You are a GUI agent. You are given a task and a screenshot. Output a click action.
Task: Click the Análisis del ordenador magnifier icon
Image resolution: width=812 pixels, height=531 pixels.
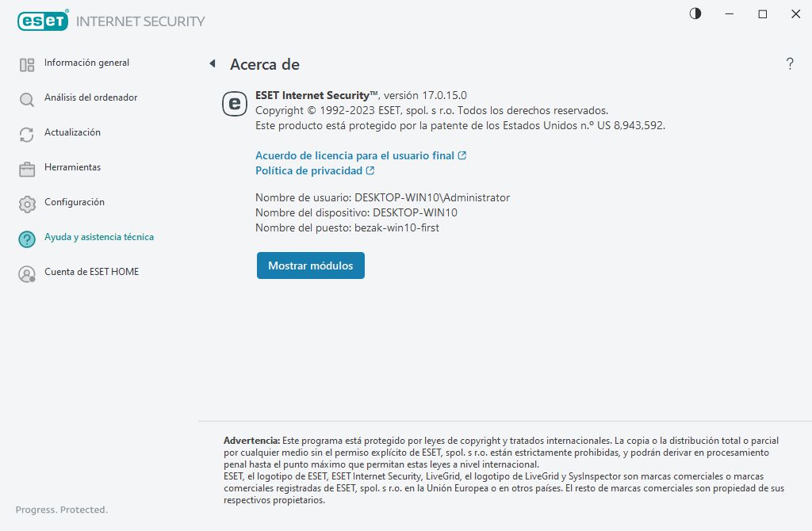(x=27, y=100)
